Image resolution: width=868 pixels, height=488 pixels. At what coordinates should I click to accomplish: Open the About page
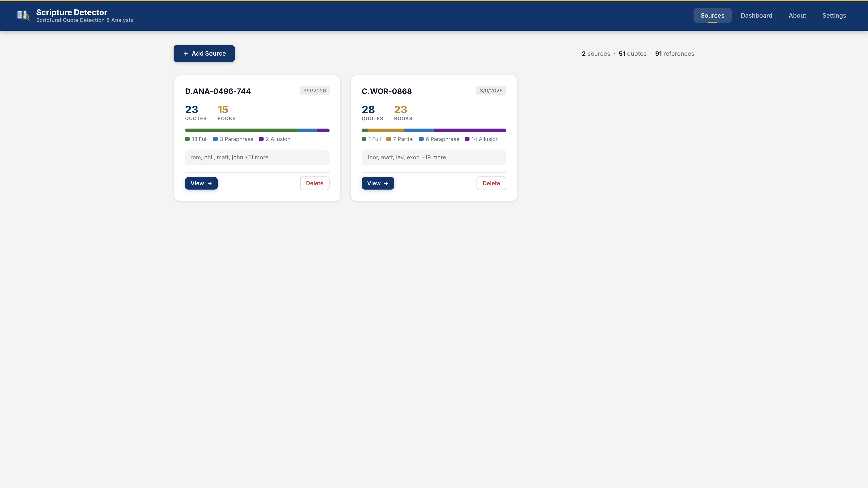pos(797,16)
